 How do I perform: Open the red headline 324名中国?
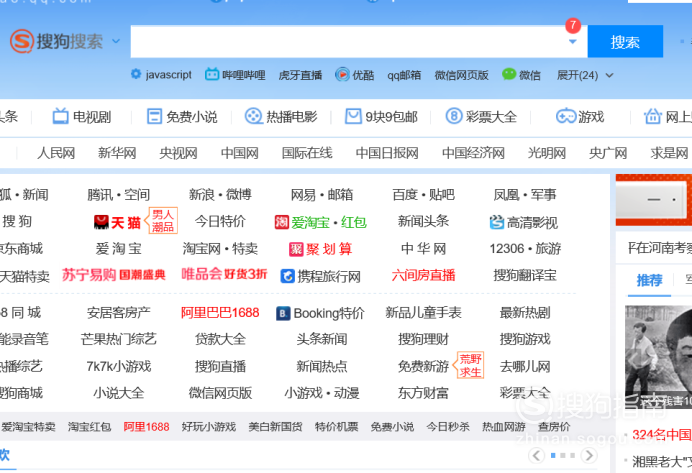pyautogui.click(x=662, y=435)
